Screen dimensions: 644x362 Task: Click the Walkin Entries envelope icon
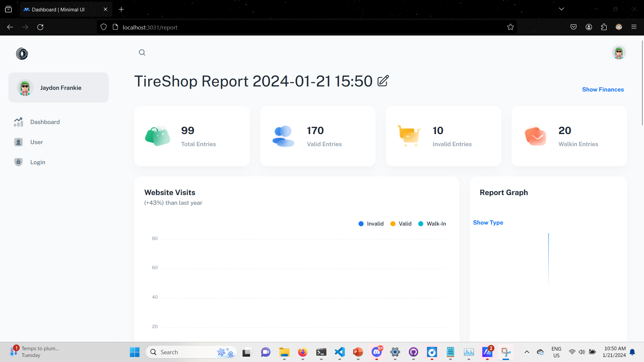(x=535, y=136)
